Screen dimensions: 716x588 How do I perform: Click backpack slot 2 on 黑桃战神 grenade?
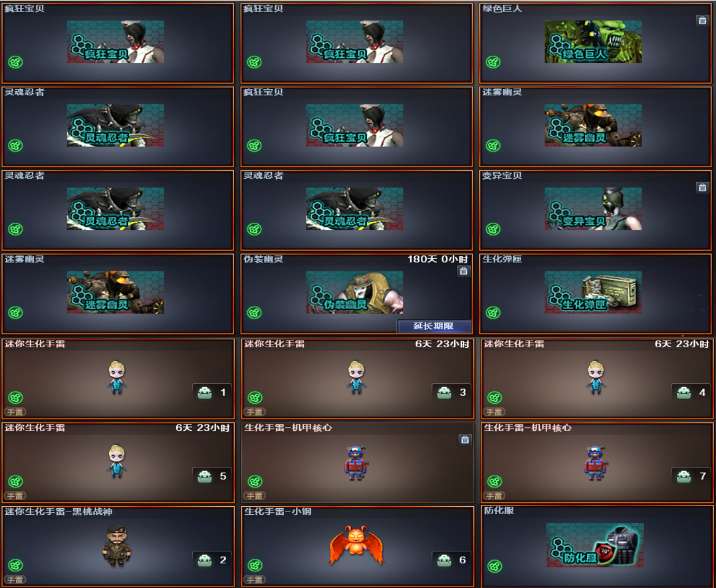click(212, 560)
